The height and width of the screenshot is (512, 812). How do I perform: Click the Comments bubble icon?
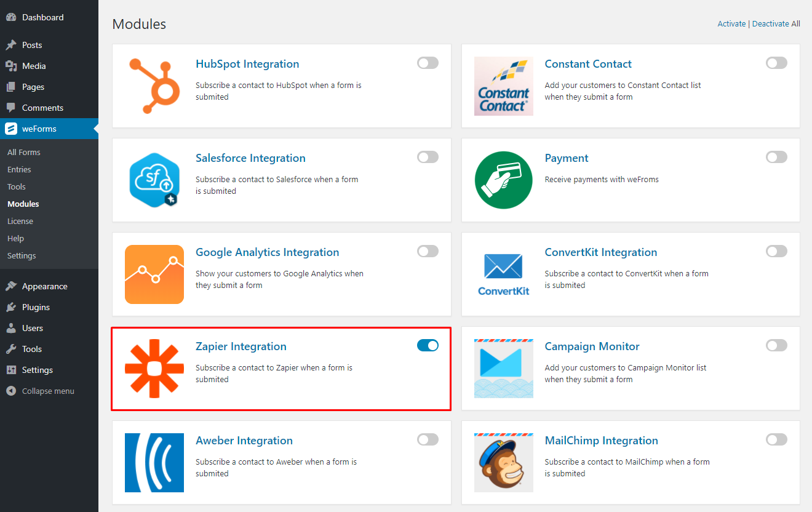[x=11, y=108]
